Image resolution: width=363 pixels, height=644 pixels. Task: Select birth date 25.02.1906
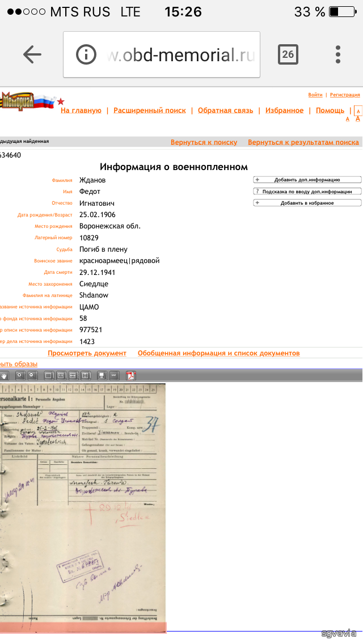click(98, 215)
